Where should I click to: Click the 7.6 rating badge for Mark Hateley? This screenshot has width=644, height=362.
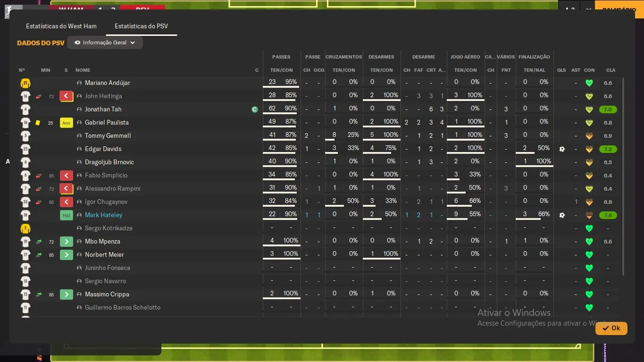point(608,215)
